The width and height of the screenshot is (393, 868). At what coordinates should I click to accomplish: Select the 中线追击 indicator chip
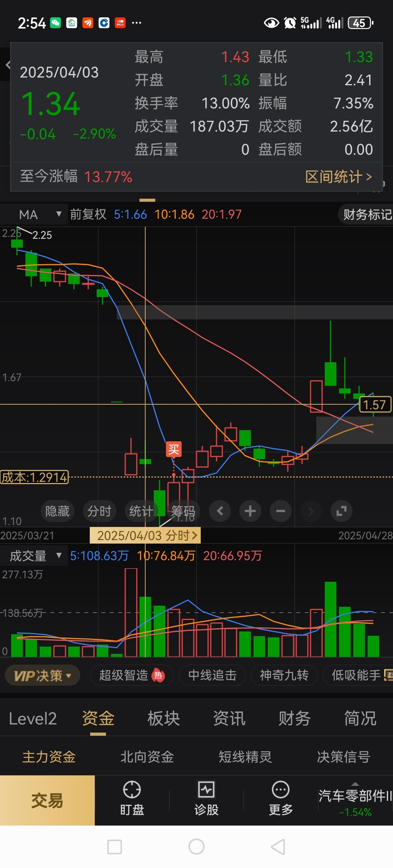click(x=212, y=675)
